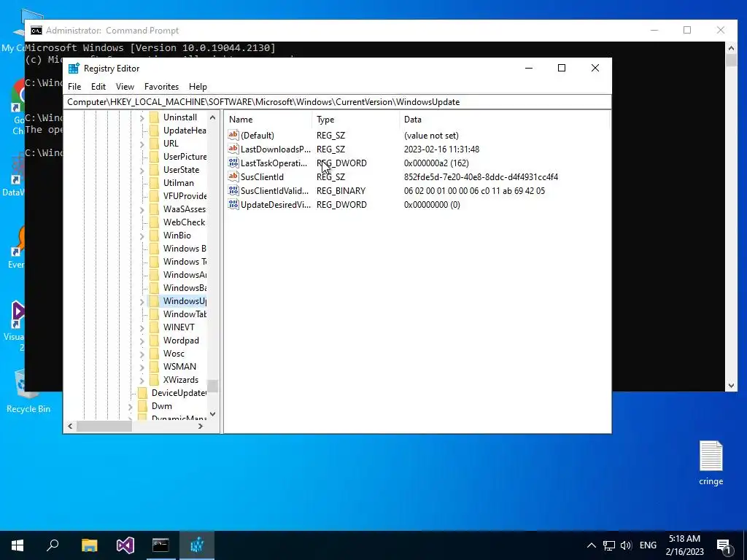The image size is (747, 560).
Task: Open the File menu
Action: [x=74, y=87]
